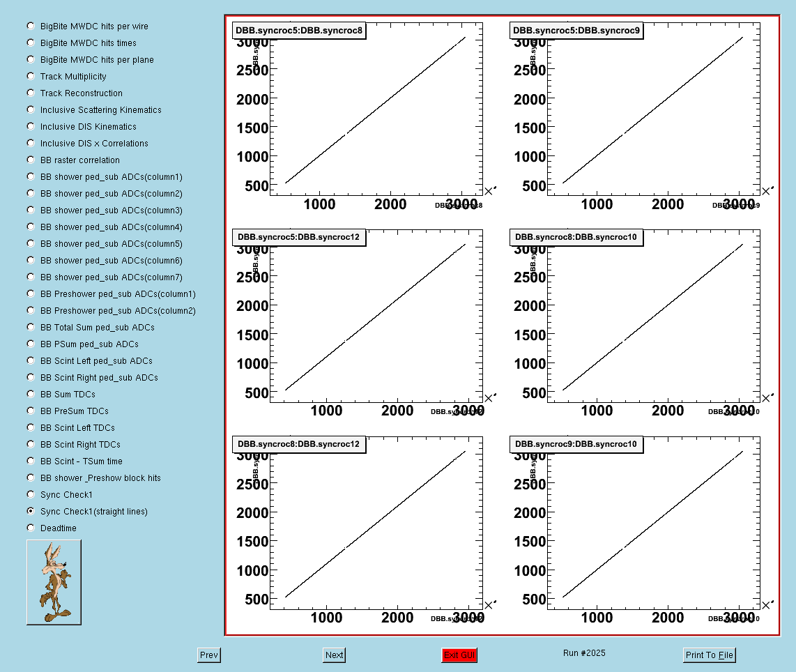This screenshot has height=672, width=796.
Task: Click diagonal line in syncroc8:syncroc10 plot
Action: [652, 317]
